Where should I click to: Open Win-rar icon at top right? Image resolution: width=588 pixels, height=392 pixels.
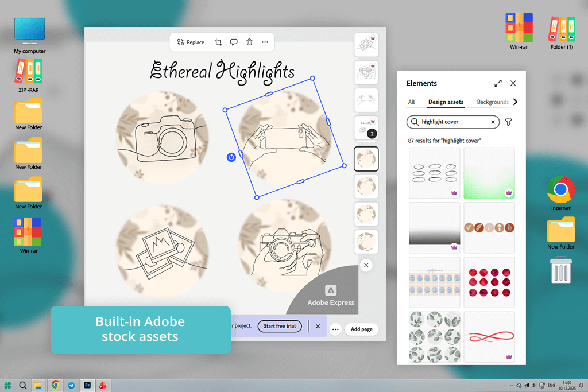pos(519,32)
